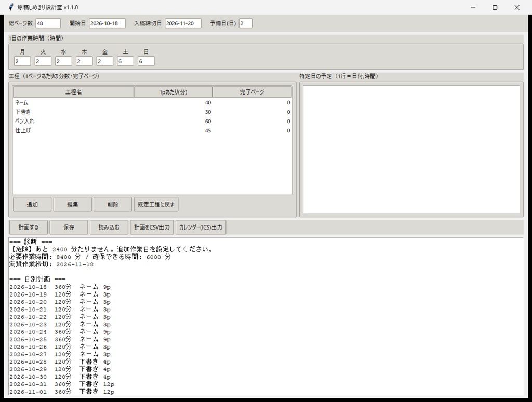Click the 【危険】 warning line in output

[x=112, y=249]
